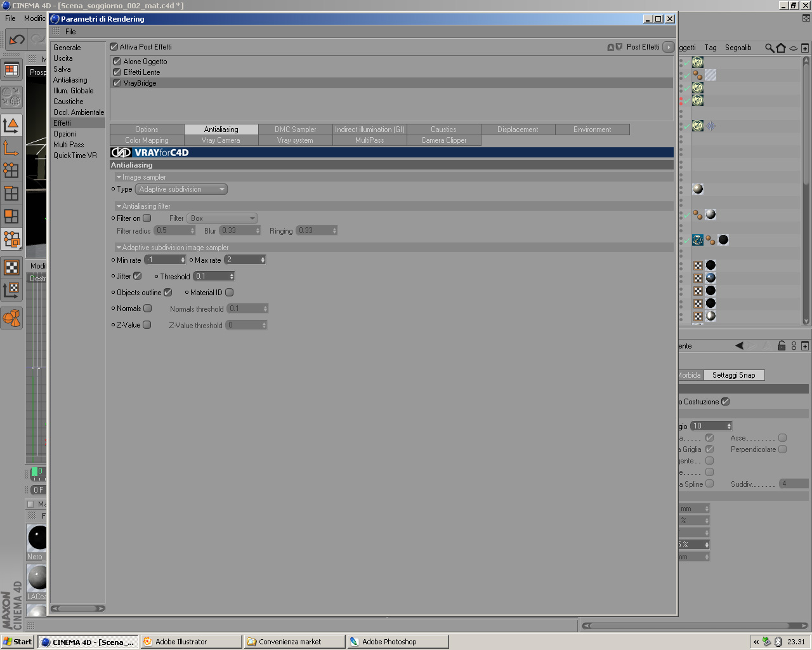Switch to Adobe Illustrator in the taskbar
Image resolution: width=812 pixels, height=650 pixels.
[x=191, y=642]
